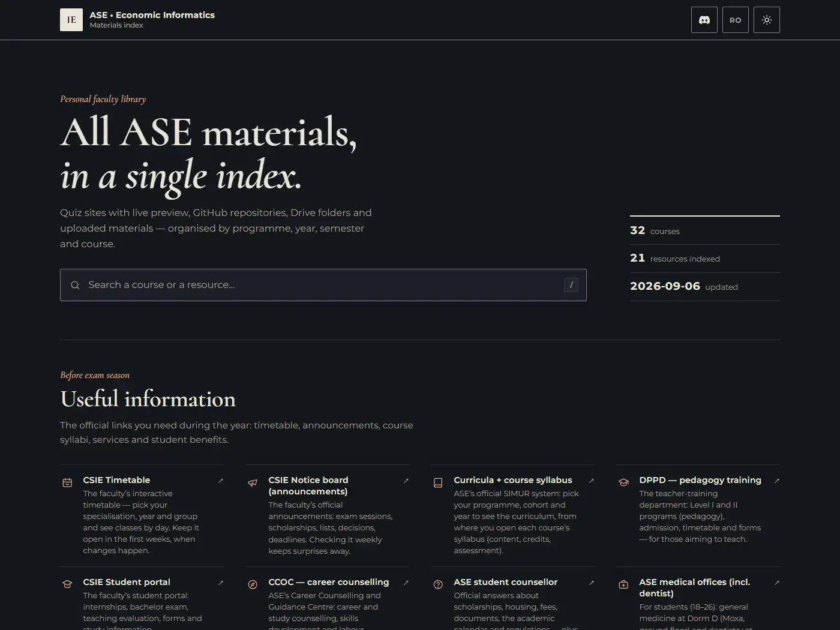Viewport: 840px width, 630px height.
Task: Switch language with the RO button
Action: pyautogui.click(x=736, y=20)
